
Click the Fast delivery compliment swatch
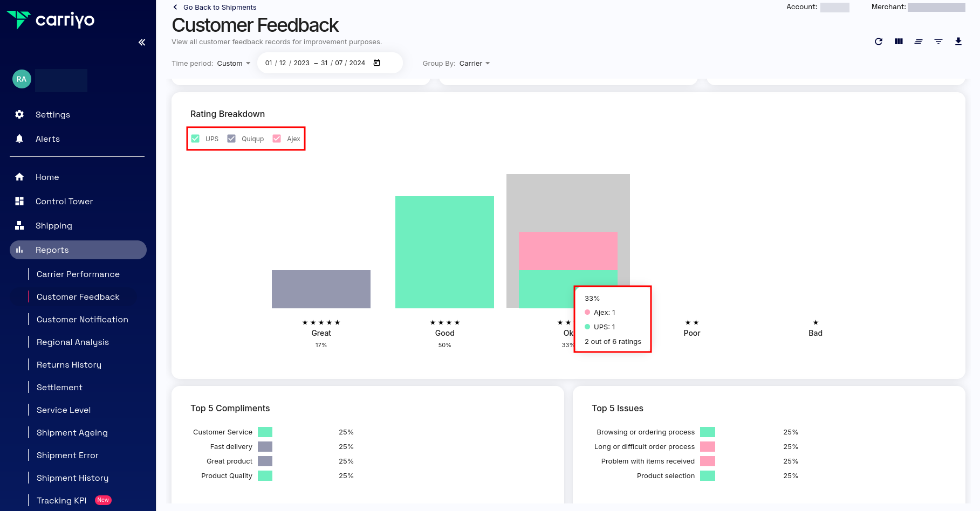pyautogui.click(x=265, y=446)
